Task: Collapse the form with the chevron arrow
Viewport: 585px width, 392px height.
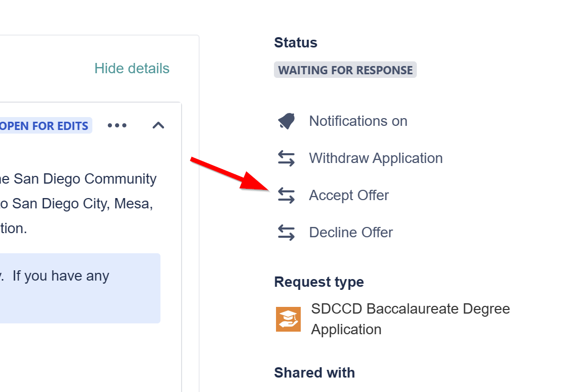Action: point(158,125)
